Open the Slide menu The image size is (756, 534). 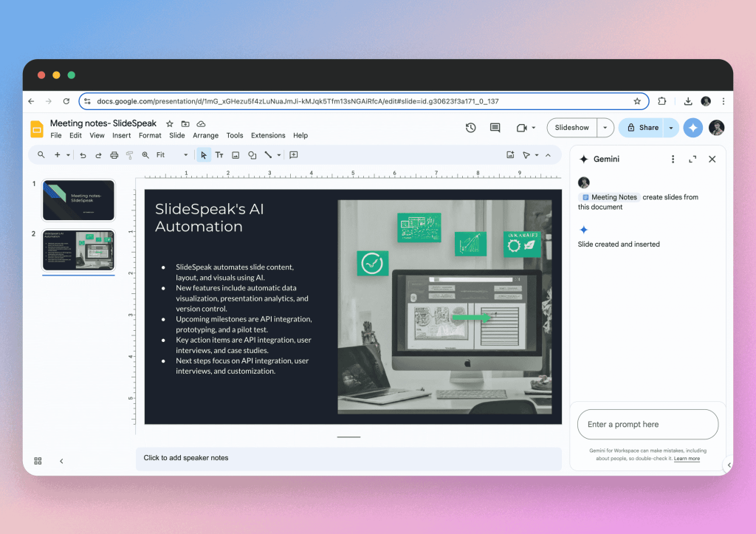pos(177,136)
